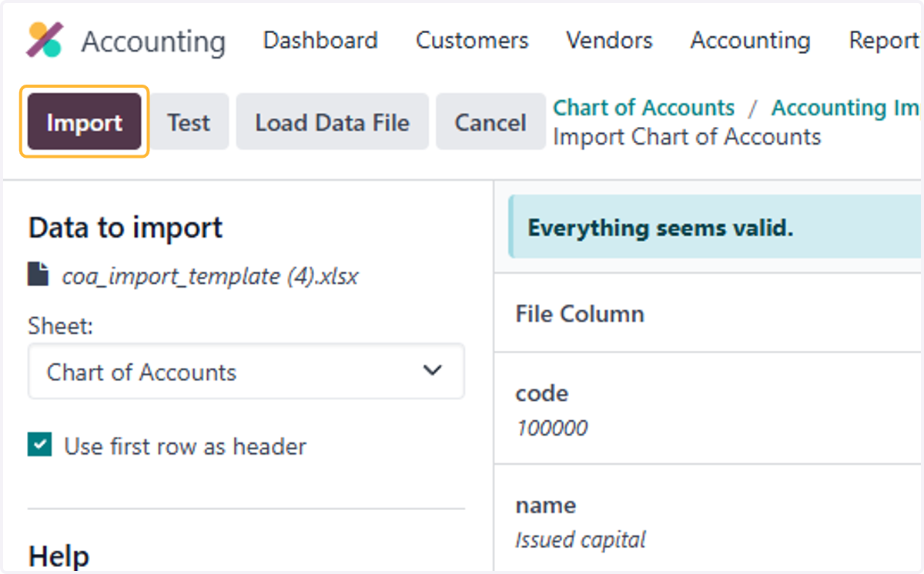Choose Load Data File
The image size is (924, 574).
(332, 122)
